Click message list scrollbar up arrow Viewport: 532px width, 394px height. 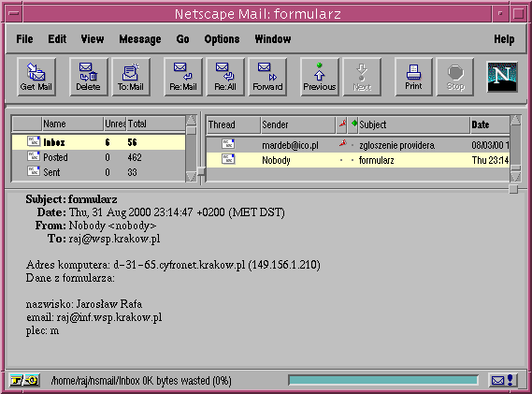coord(516,120)
